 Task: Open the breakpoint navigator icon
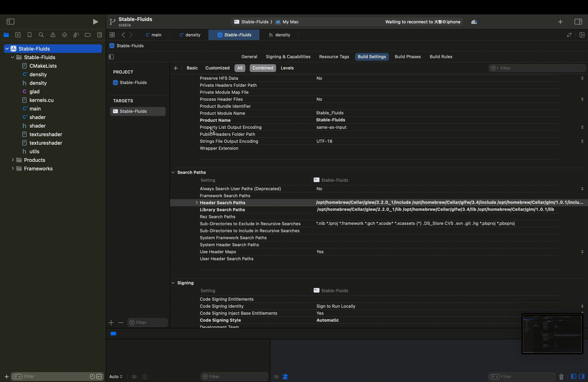click(88, 35)
